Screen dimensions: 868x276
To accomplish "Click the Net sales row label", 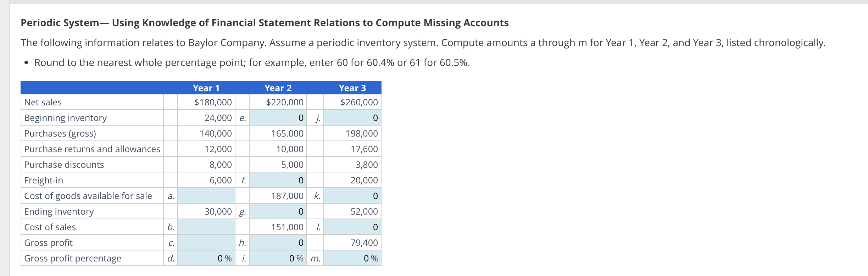I will tap(43, 102).
